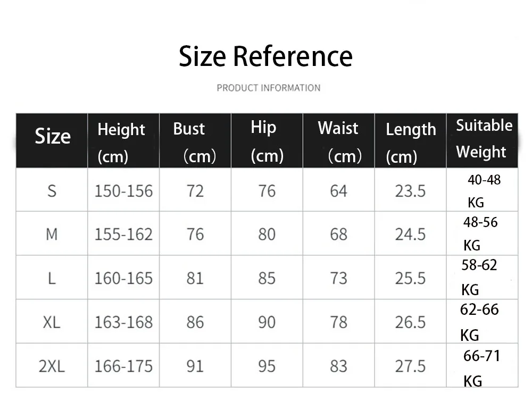Select the 166-175 height cell
532x401 pixels.
pos(123,365)
